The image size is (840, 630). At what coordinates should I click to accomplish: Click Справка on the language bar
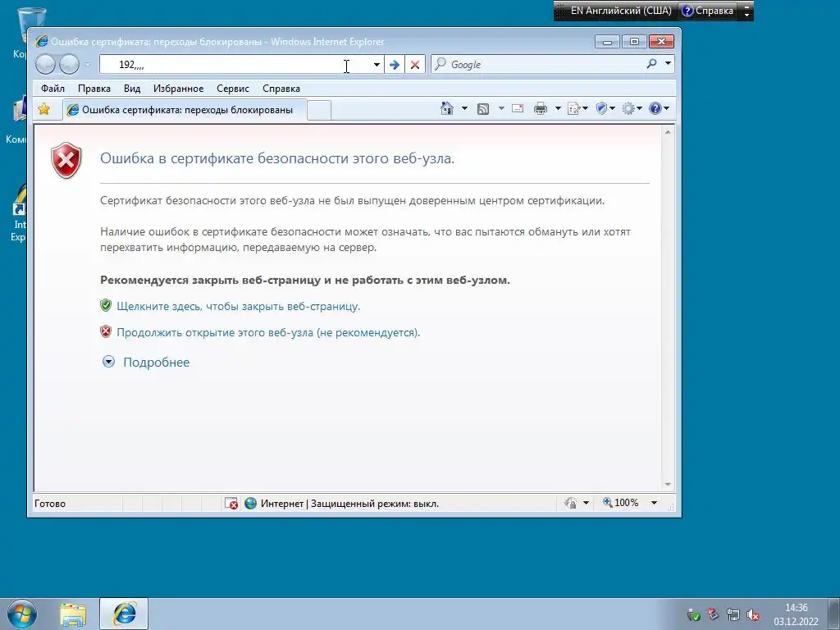click(708, 11)
